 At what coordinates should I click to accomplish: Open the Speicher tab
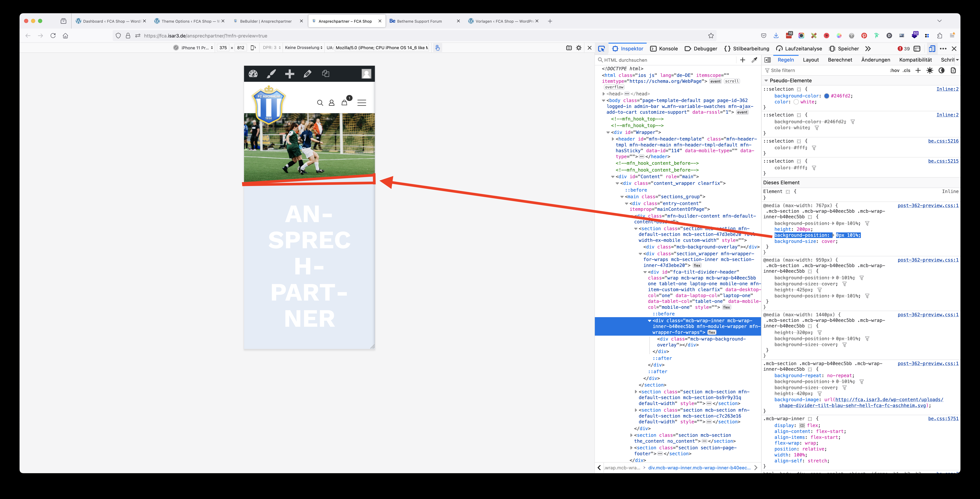[844, 49]
